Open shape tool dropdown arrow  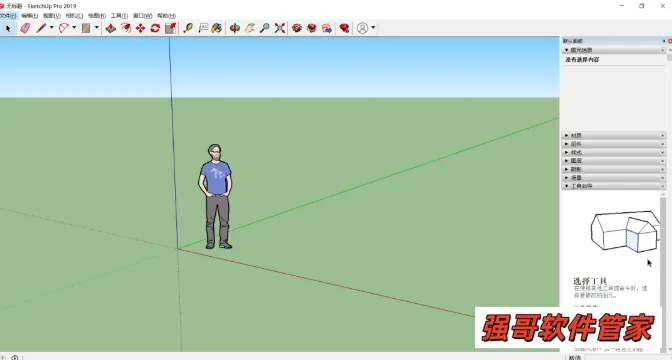click(x=97, y=28)
